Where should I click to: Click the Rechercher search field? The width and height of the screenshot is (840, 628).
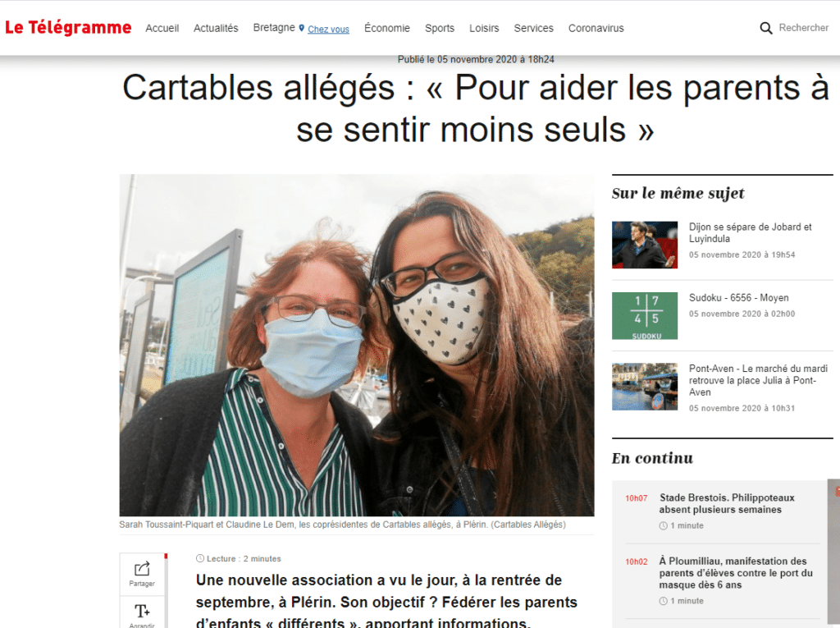pyautogui.click(x=804, y=28)
